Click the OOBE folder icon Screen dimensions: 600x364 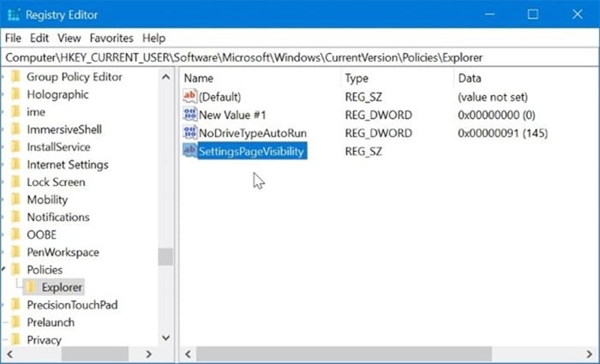[15, 235]
